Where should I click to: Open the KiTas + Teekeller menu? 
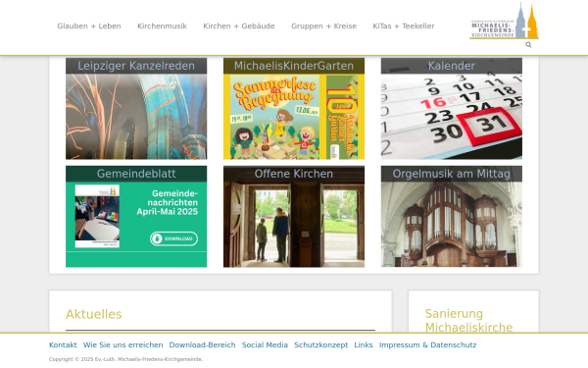[x=404, y=26]
